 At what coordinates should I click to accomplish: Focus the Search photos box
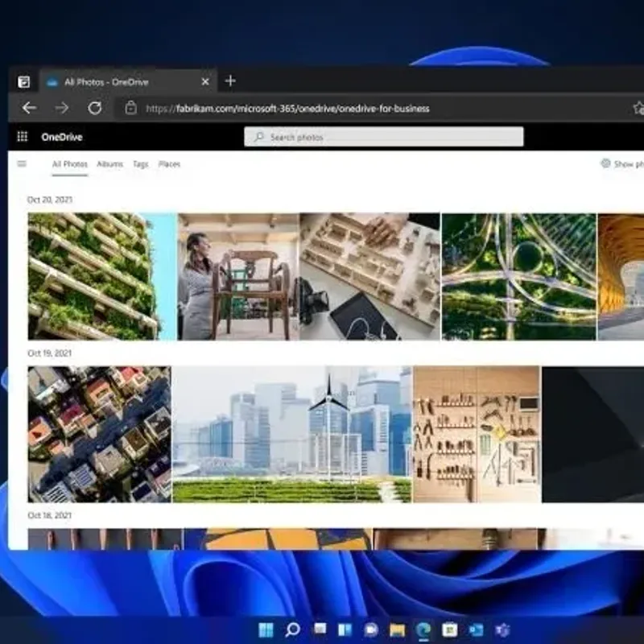(384, 137)
